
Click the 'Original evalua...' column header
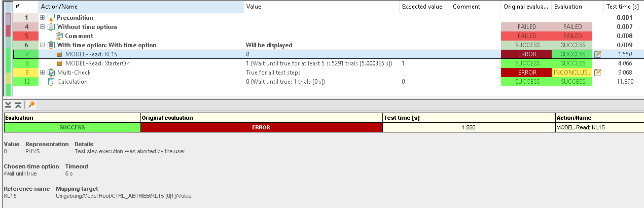(525, 7)
